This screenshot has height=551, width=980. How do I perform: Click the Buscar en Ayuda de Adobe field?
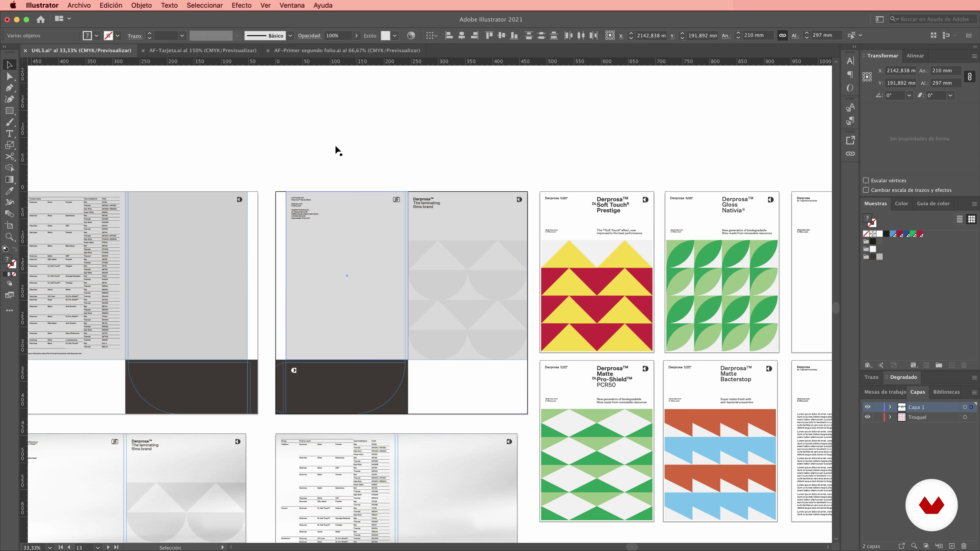point(934,19)
